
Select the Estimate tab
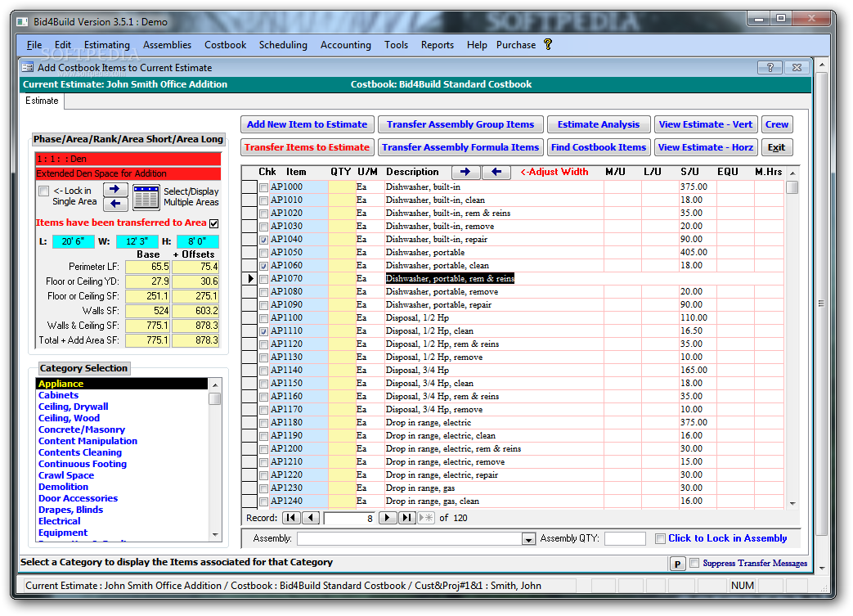pyautogui.click(x=42, y=101)
